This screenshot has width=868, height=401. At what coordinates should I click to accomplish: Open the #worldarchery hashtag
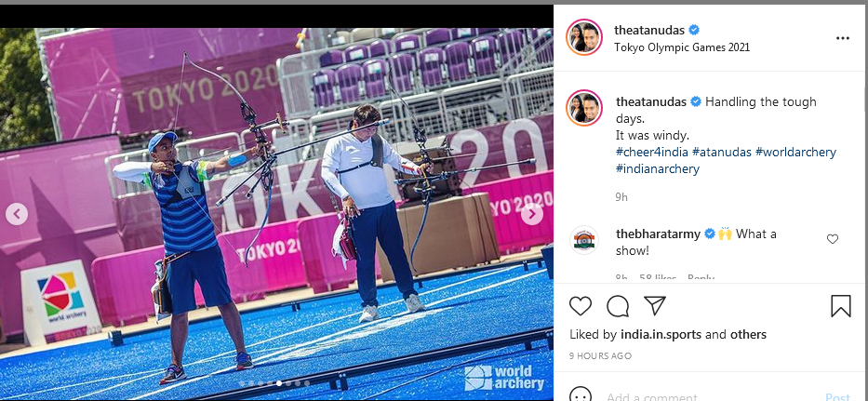pyautogui.click(x=795, y=152)
